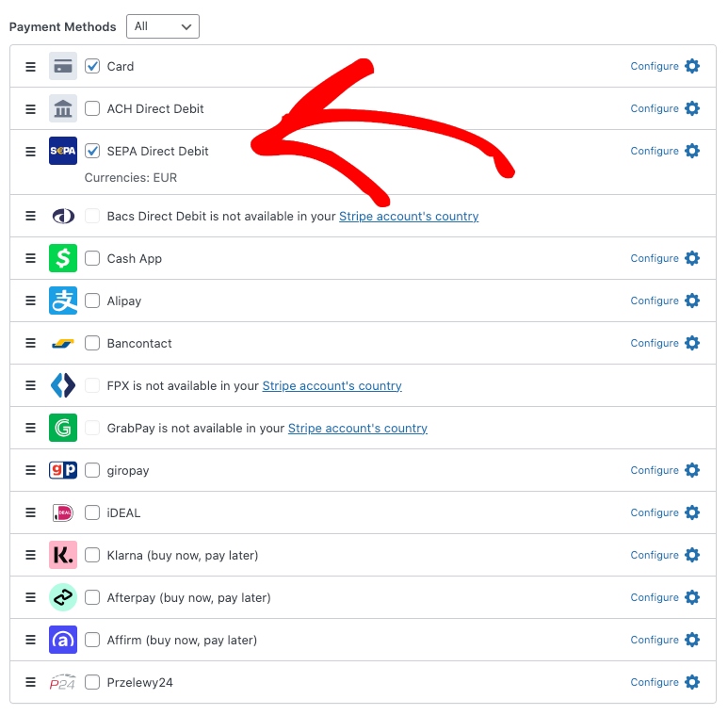
Task: Click Configure for Cash App
Action: tap(655, 258)
